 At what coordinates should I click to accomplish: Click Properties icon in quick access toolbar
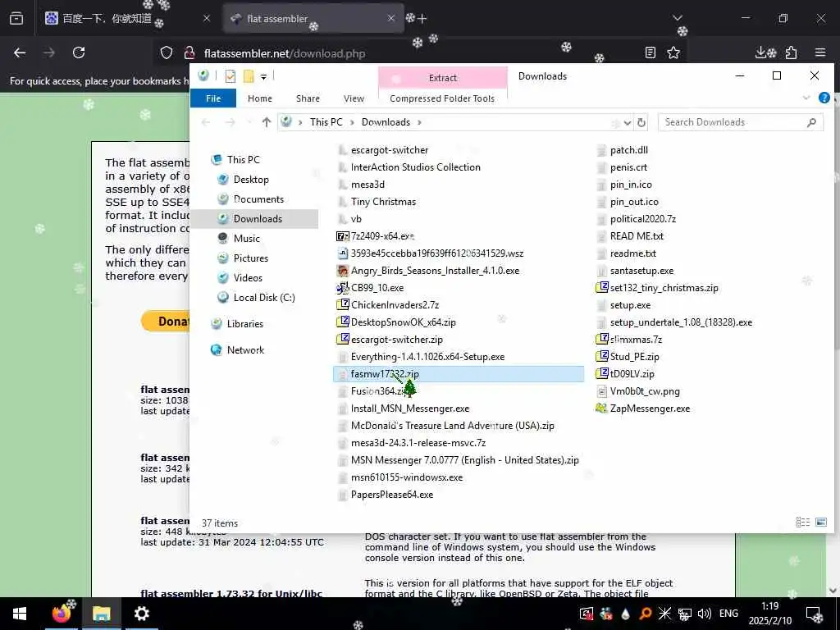(x=231, y=76)
